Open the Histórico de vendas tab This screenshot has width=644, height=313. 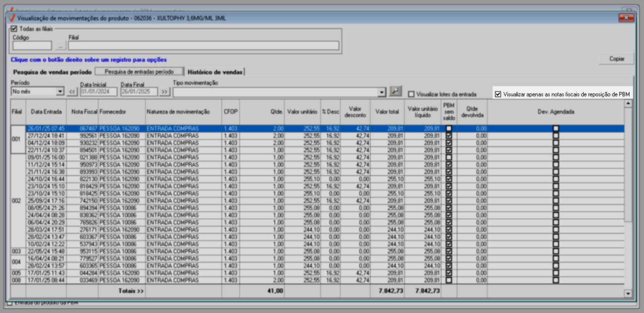click(x=215, y=72)
